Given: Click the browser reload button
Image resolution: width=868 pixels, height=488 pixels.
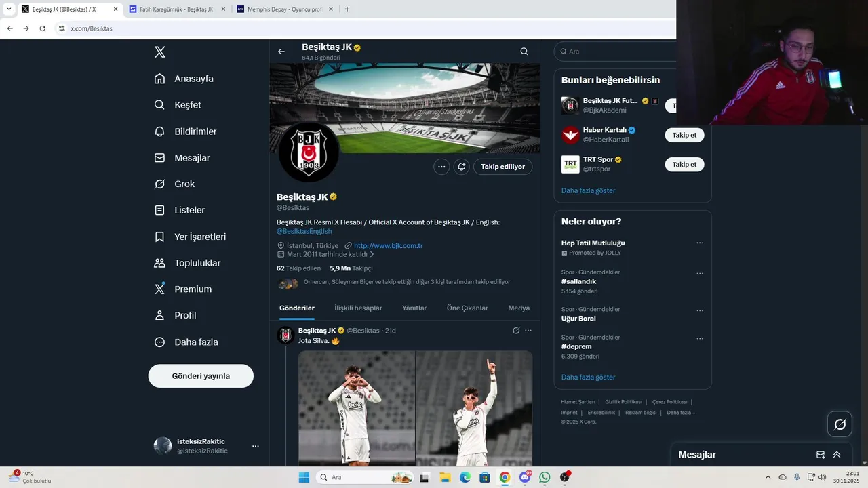Looking at the screenshot, I should 42,28.
